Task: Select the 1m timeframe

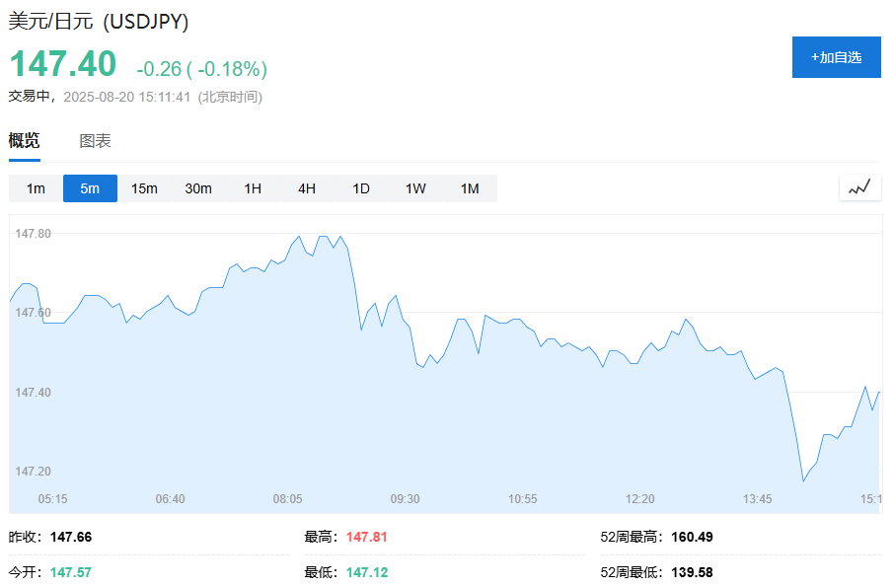Action: point(36,188)
